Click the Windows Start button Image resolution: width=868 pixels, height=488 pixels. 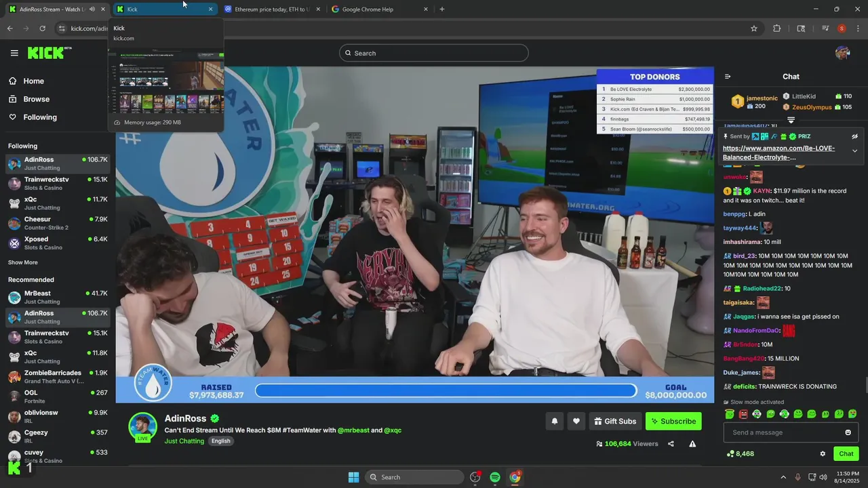point(353,477)
